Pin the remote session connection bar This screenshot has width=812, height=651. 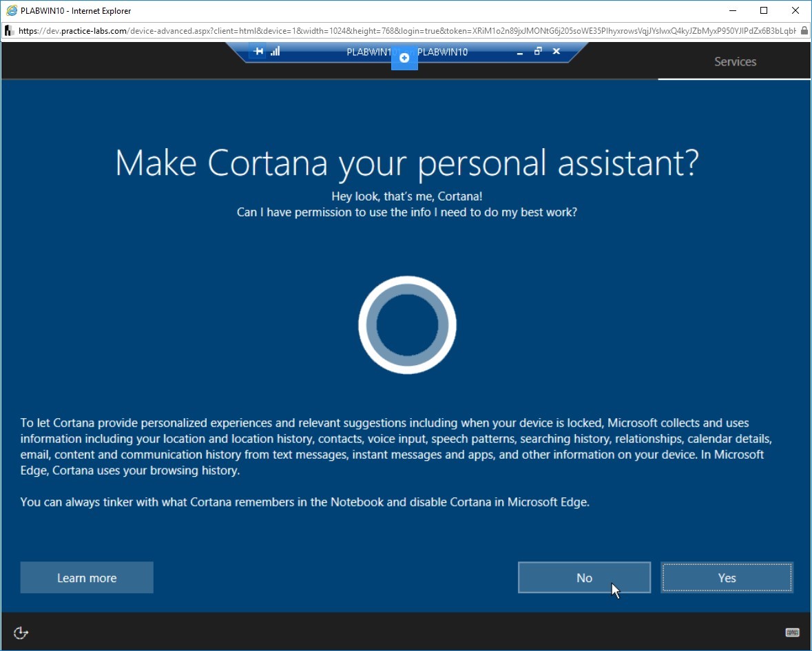(258, 51)
